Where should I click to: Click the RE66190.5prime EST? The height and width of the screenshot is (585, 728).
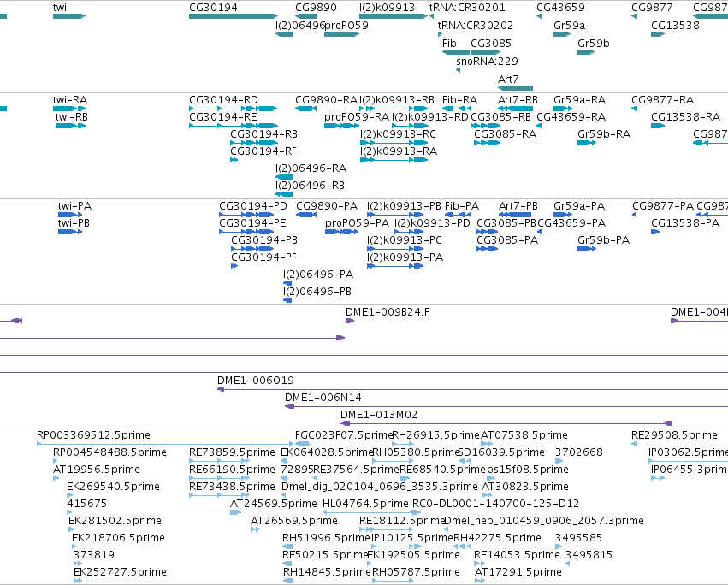point(219,478)
